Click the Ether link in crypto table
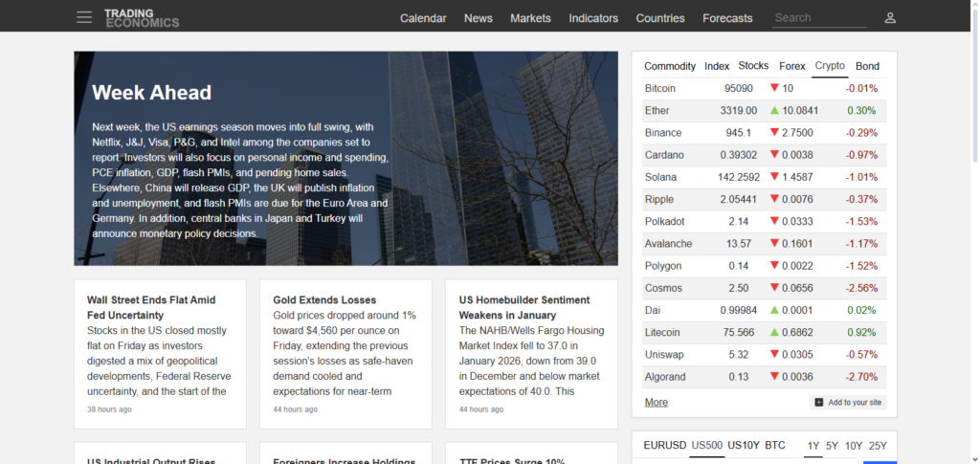Screen dimensions: 980x464 coord(657,111)
